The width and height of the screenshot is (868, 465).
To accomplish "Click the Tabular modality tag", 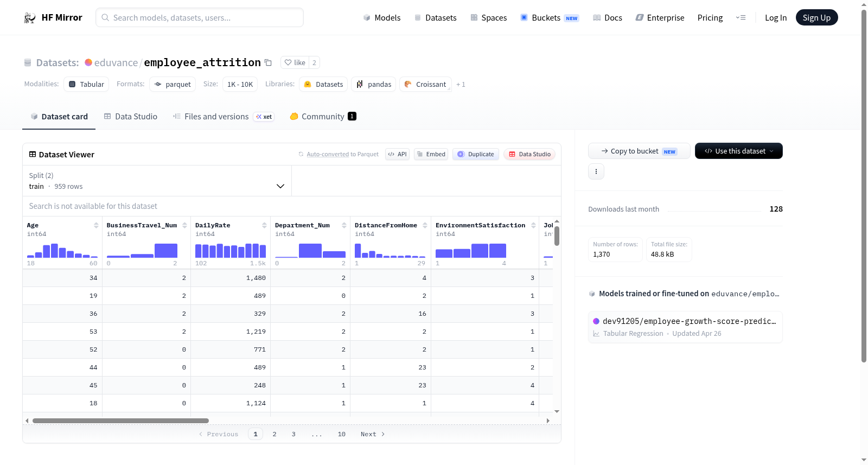I will click(86, 84).
